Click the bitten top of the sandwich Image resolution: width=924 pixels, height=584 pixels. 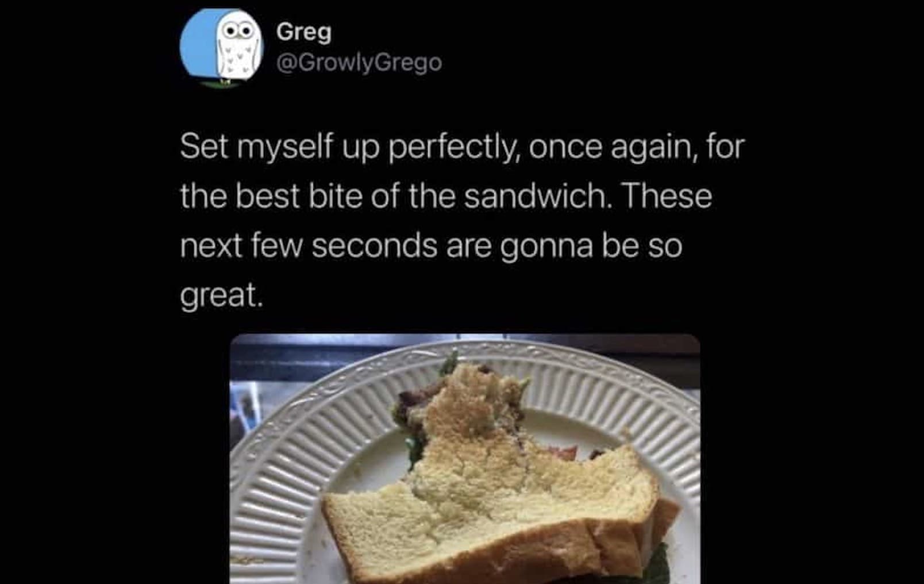[468, 402]
